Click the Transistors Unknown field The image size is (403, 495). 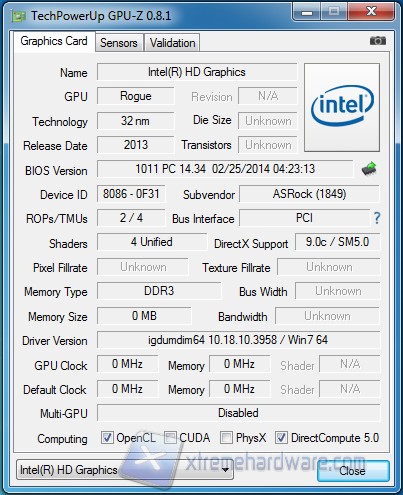[x=268, y=145]
